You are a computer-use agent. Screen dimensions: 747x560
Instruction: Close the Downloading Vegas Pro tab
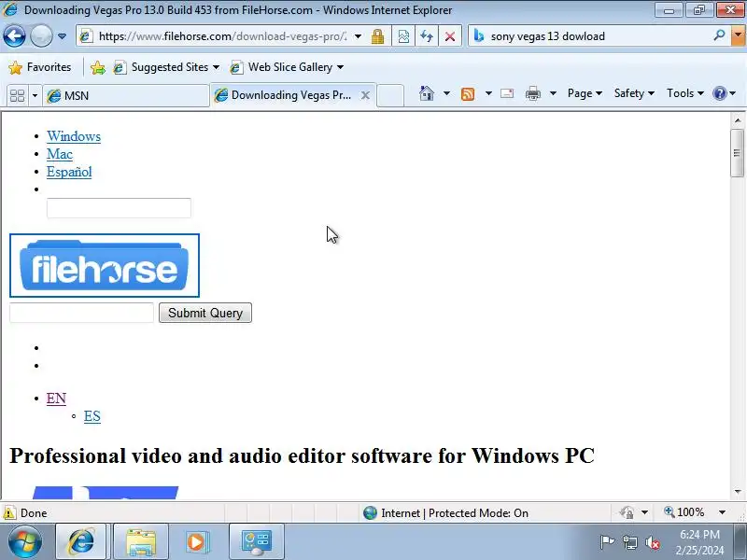(365, 95)
